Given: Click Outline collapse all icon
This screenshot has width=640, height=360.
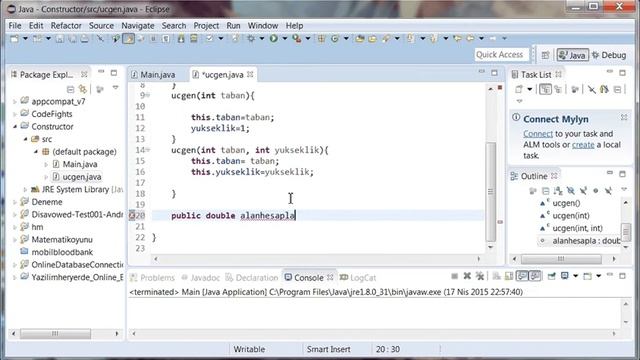Looking at the screenshot, I should tap(545, 191).
